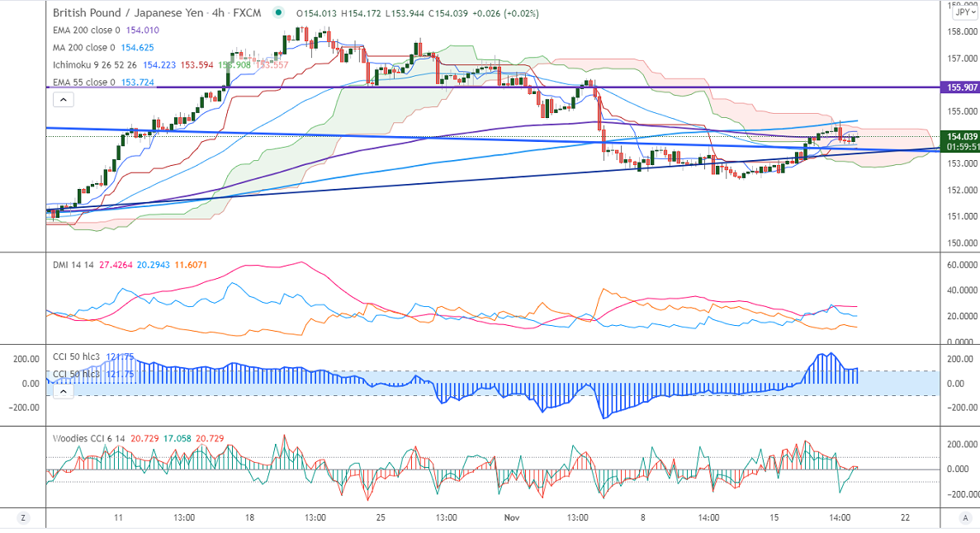The width and height of the screenshot is (980, 533).
Task: Click the 151.000 price axis label
Action: click(x=962, y=216)
